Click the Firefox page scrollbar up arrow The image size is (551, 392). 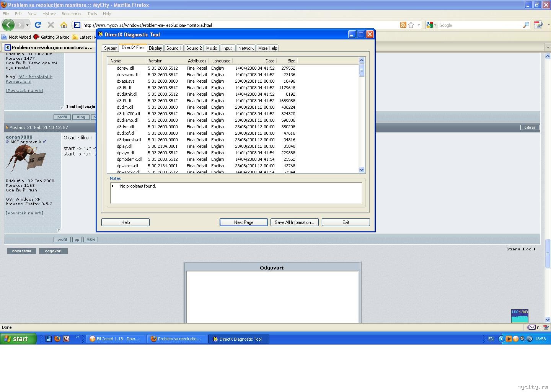coord(548,56)
